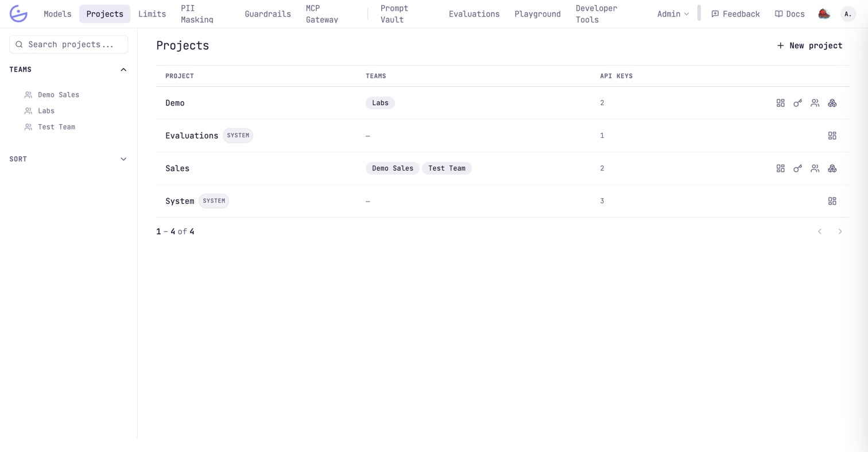This screenshot has height=452, width=868.
Task: Click the Test Team tag on Sales
Action: [x=447, y=169]
